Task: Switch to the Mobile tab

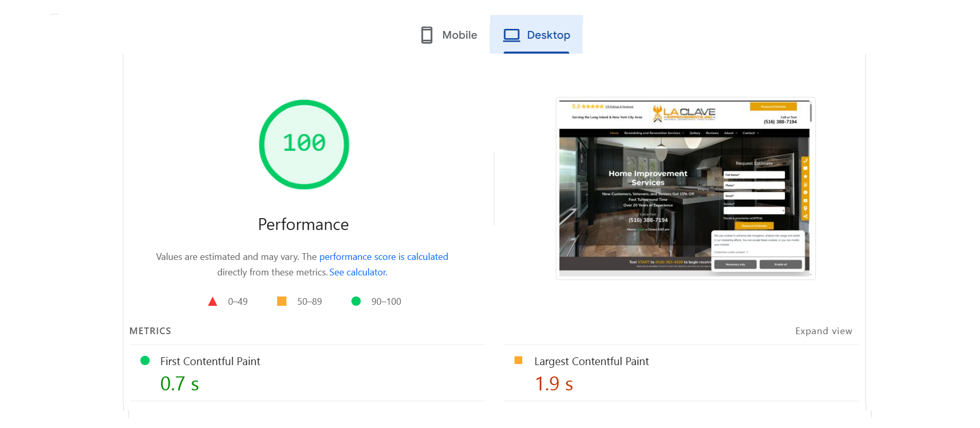Action: pos(448,35)
